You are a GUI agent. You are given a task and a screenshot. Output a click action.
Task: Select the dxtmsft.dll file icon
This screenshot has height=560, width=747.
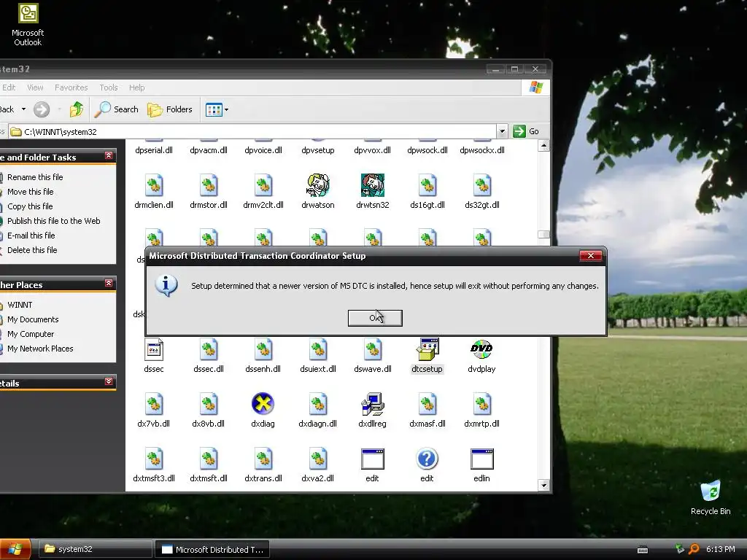pyautogui.click(x=209, y=459)
